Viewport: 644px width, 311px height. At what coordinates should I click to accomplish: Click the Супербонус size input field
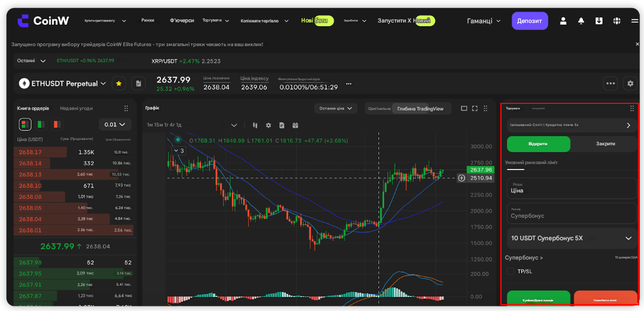(x=572, y=213)
